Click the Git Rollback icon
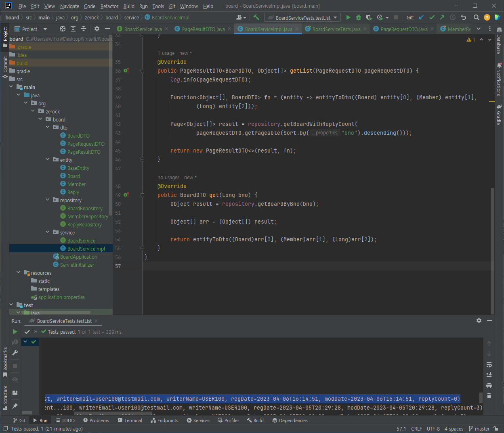The width and height of the screenshot is (504, 433). click(463, 17)
